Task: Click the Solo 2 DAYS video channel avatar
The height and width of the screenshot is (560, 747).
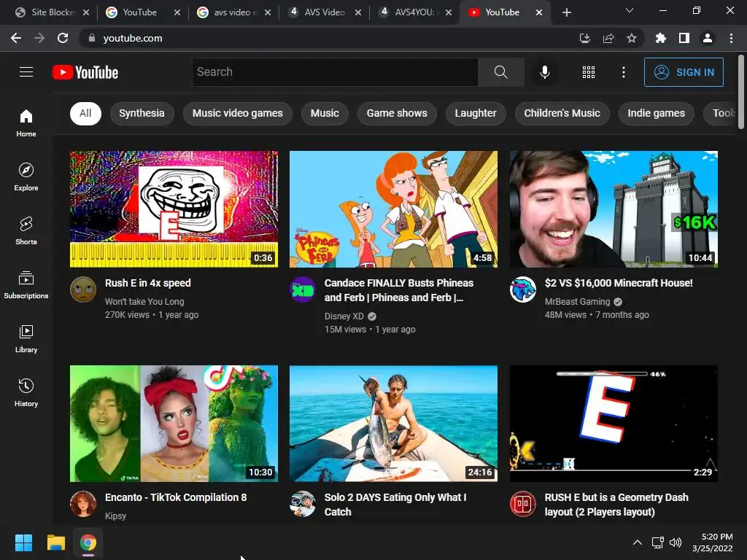Action: 303,503
